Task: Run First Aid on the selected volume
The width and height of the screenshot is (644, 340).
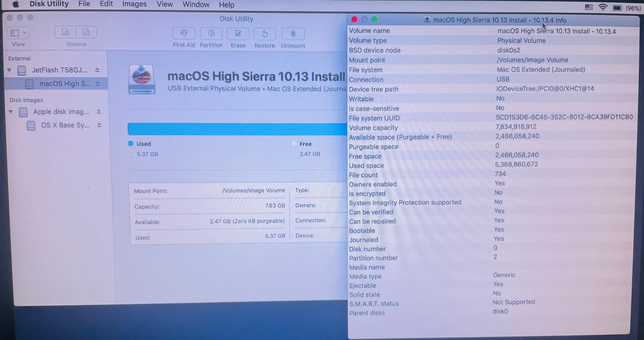Action: click(x=184, y=33)
